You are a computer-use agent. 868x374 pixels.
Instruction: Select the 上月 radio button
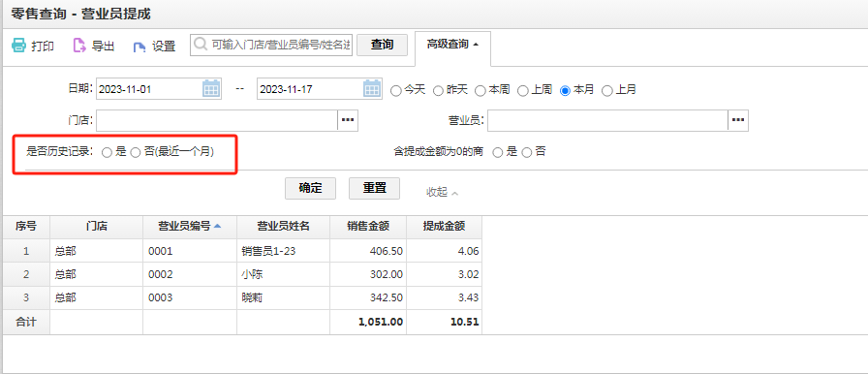click(607, 91)
